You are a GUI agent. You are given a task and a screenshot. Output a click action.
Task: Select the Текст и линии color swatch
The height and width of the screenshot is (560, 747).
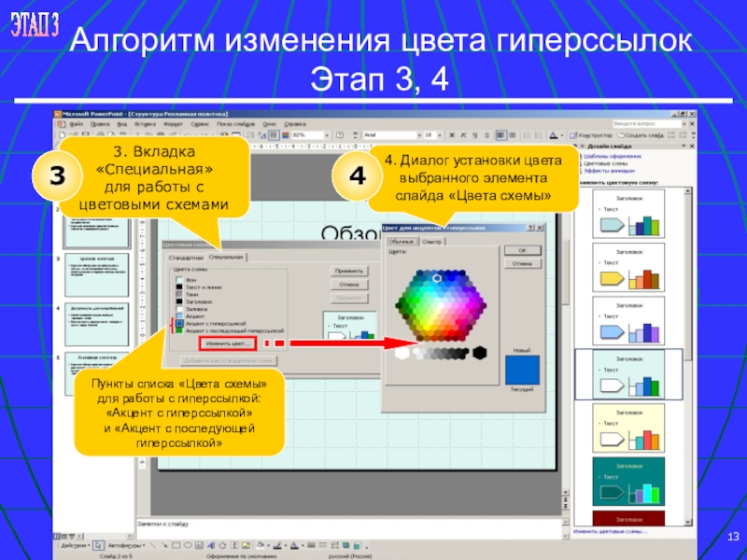179,287
